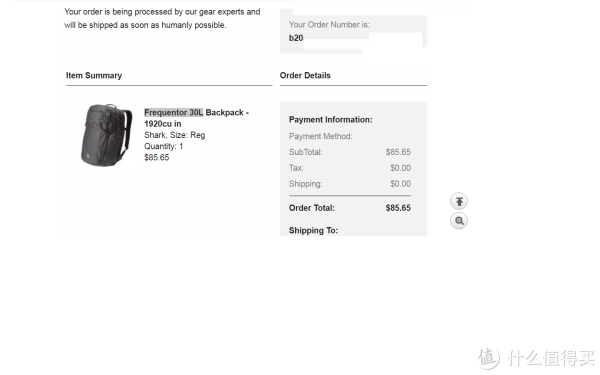Click the circular 值 watermark logo
600x375 pixels.
click(x=488, y=359)
